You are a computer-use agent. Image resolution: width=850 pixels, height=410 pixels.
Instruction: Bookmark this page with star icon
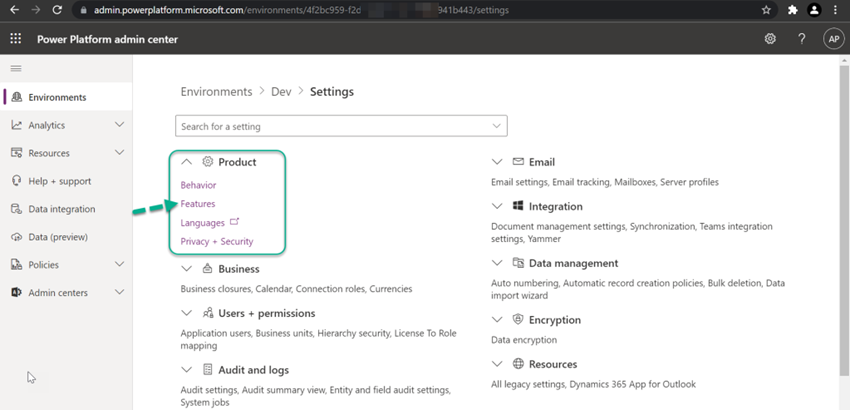(x=766, y=10)
